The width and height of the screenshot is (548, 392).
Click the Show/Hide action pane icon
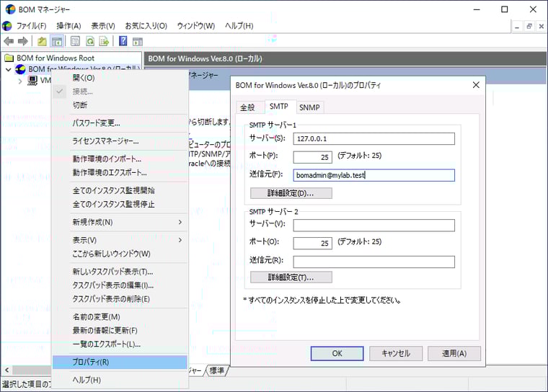pos(138,42)
